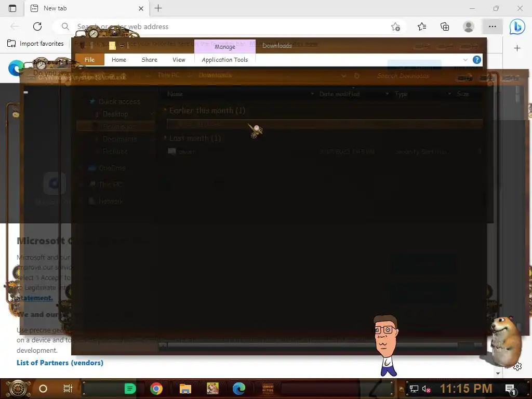Collapse the Last month group

tap(165, 138)
